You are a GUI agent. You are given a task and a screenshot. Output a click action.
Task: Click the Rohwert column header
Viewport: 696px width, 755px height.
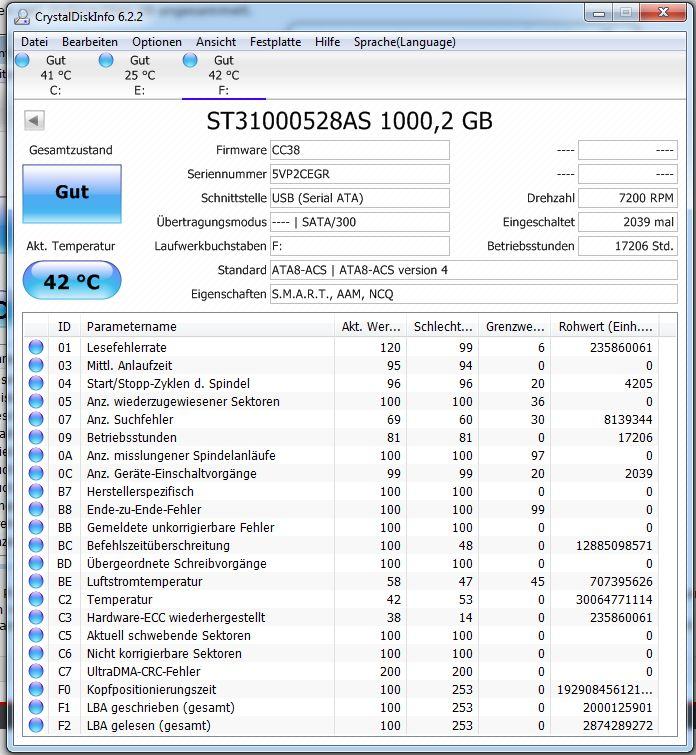click(605, 326)
